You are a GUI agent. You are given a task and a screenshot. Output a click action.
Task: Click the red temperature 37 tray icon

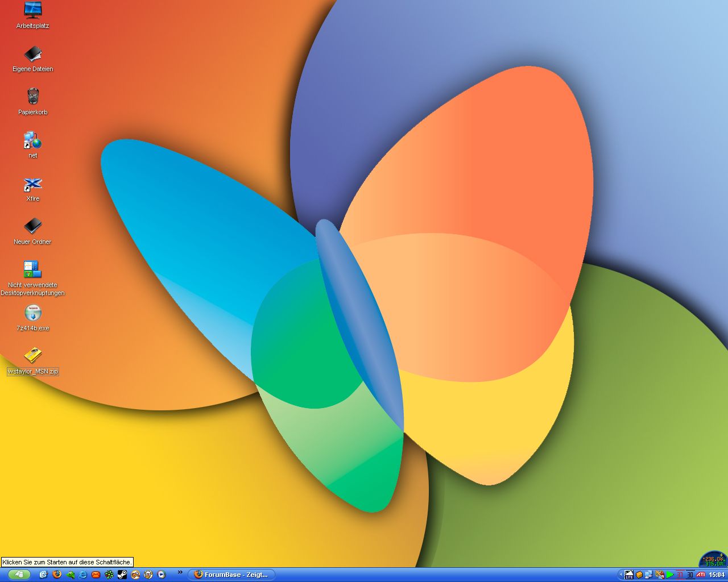tap(680, 575)
